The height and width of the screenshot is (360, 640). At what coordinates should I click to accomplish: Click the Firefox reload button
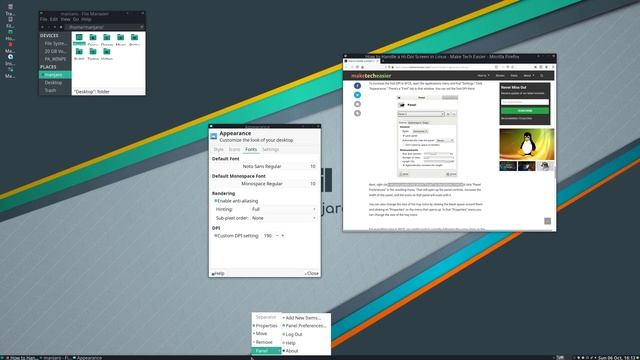pyautogui.click(x=357, y=67)
